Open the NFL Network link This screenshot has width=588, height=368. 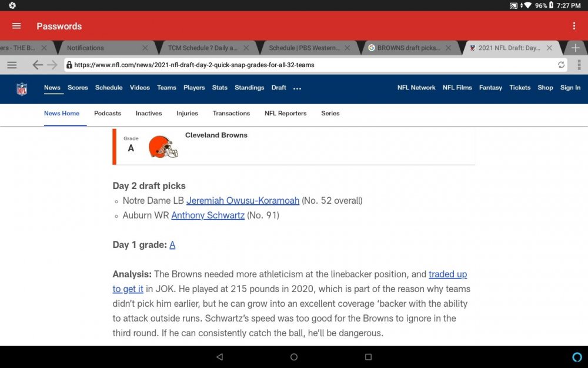416,88
